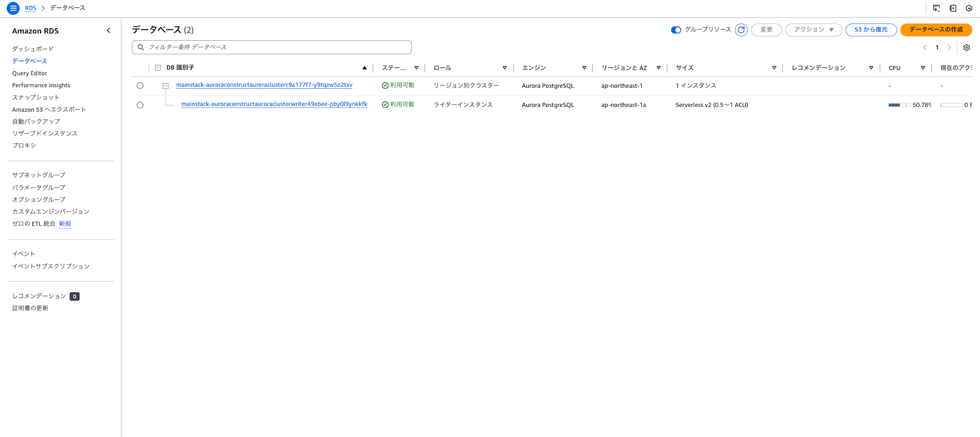Sort by ロール column arrow
Screen dimensions: 980x437
[x=504, y=68]
